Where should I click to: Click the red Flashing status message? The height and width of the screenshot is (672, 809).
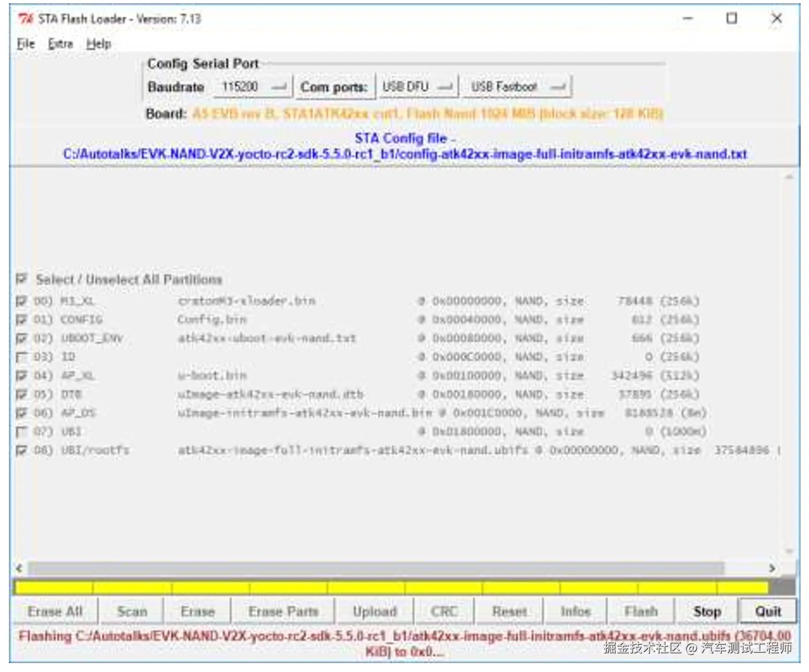coord(405,644)
